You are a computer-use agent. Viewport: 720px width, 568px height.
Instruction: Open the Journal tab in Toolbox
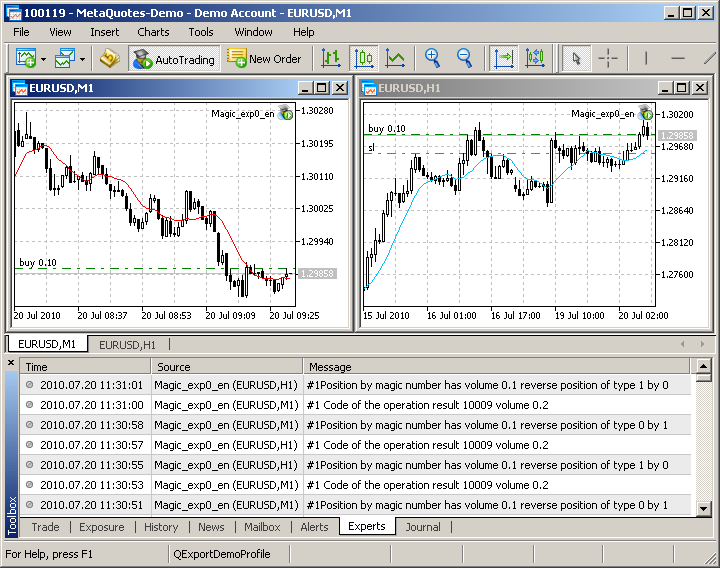pos(423,527)
